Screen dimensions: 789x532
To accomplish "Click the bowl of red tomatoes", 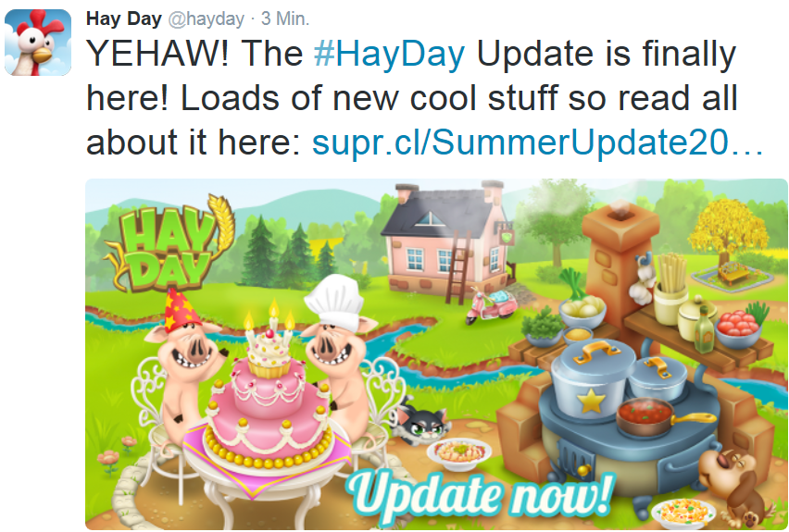I will click(x=738, y=327).
